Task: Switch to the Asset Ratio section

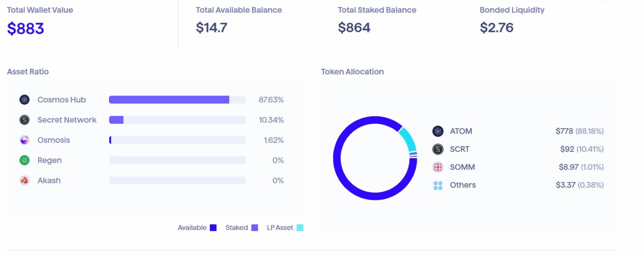Action: 28,71
